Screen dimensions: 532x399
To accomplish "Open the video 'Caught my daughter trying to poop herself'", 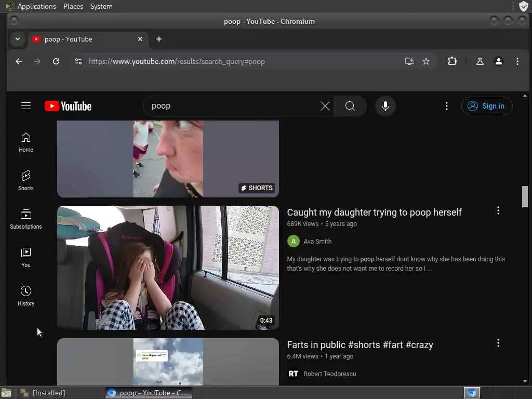I will click(x=374, y=212).
